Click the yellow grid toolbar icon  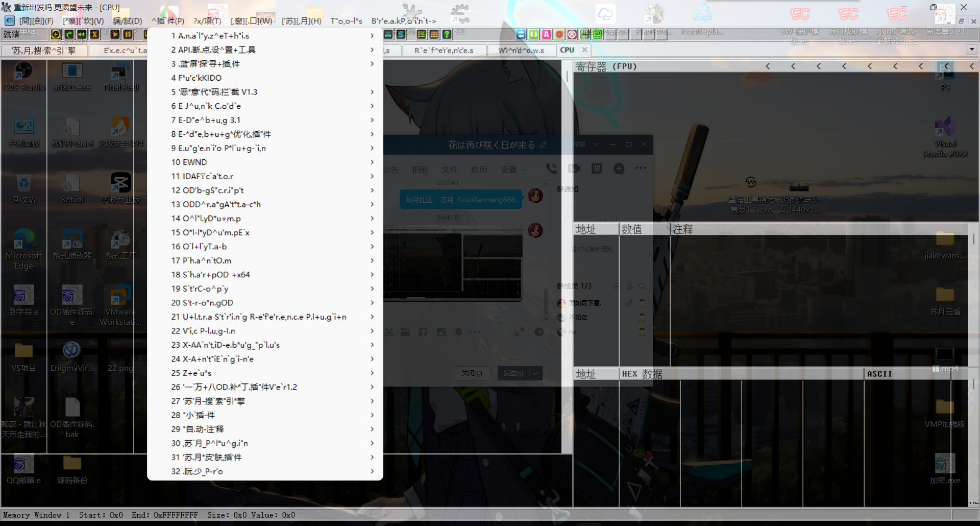point(434,34)
